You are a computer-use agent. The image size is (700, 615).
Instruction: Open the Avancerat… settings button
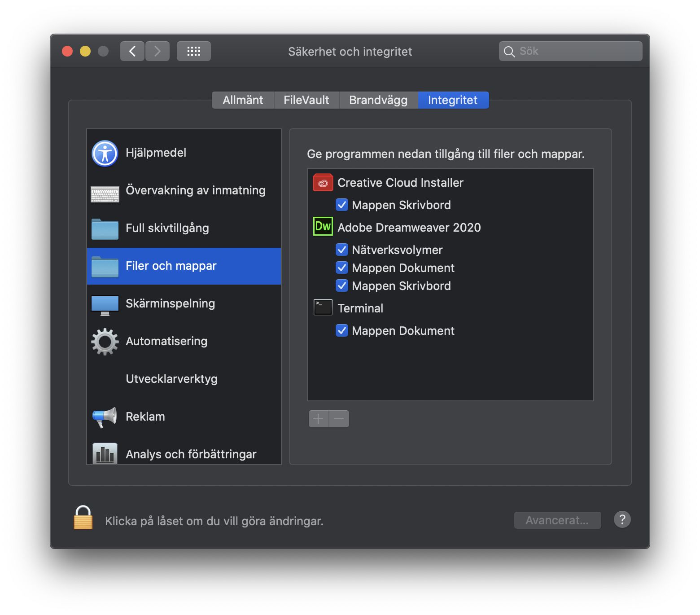click(x=558, y=520)
